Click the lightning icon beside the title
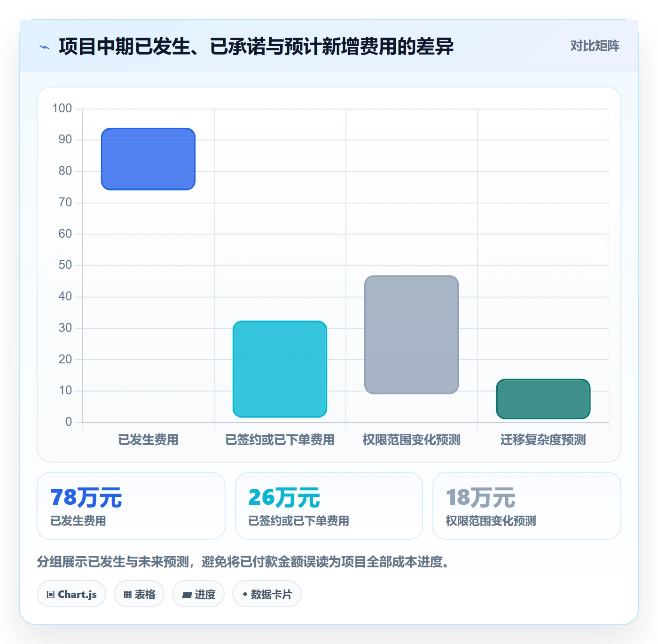Image resolution: width=658 pixels, height=644 pixels. pos(45,47)
